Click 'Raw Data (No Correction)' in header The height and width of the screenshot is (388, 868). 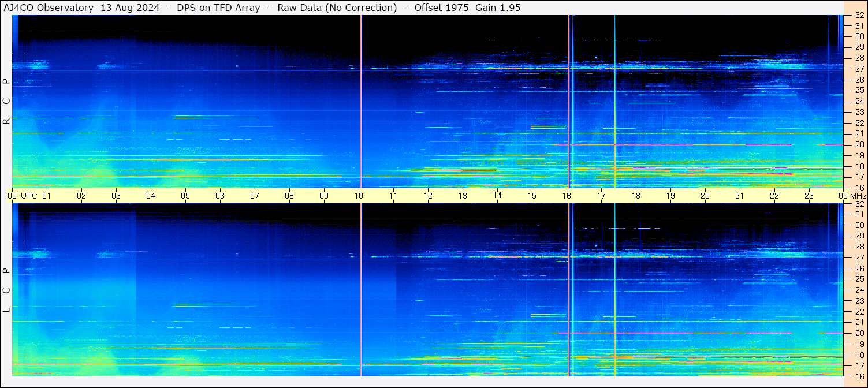click(x=337, y=8)
